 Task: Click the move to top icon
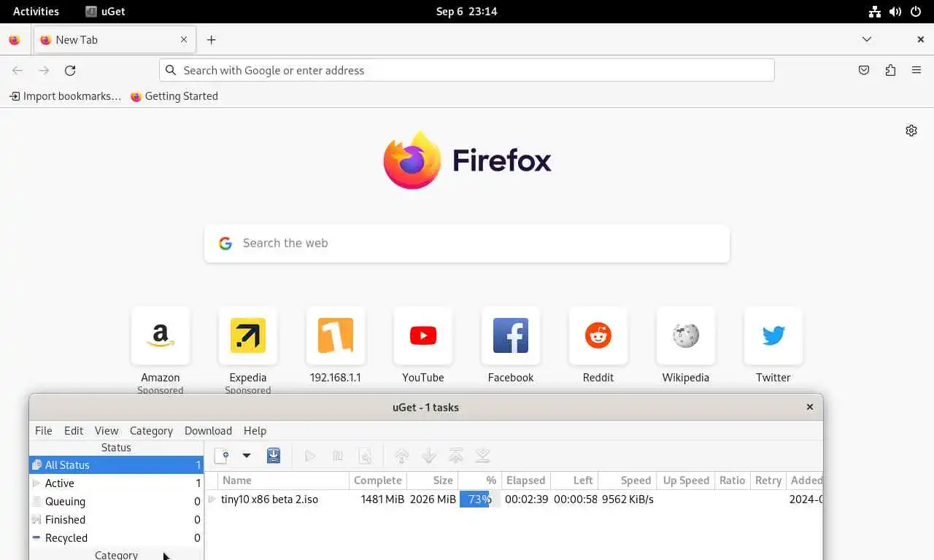[x=456, y=456]
